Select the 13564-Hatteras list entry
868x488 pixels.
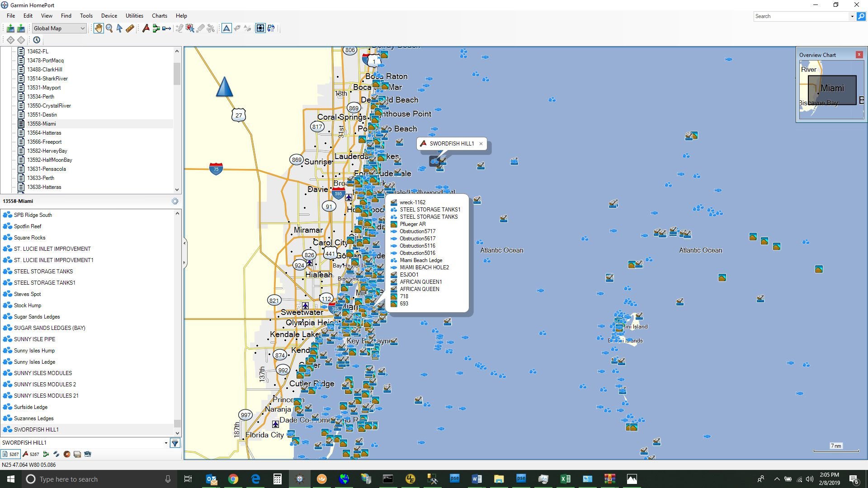tap(44, 133)
